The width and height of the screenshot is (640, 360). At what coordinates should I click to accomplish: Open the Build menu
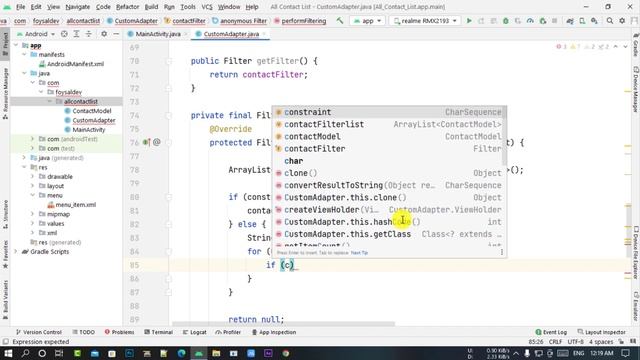(151, 7)
